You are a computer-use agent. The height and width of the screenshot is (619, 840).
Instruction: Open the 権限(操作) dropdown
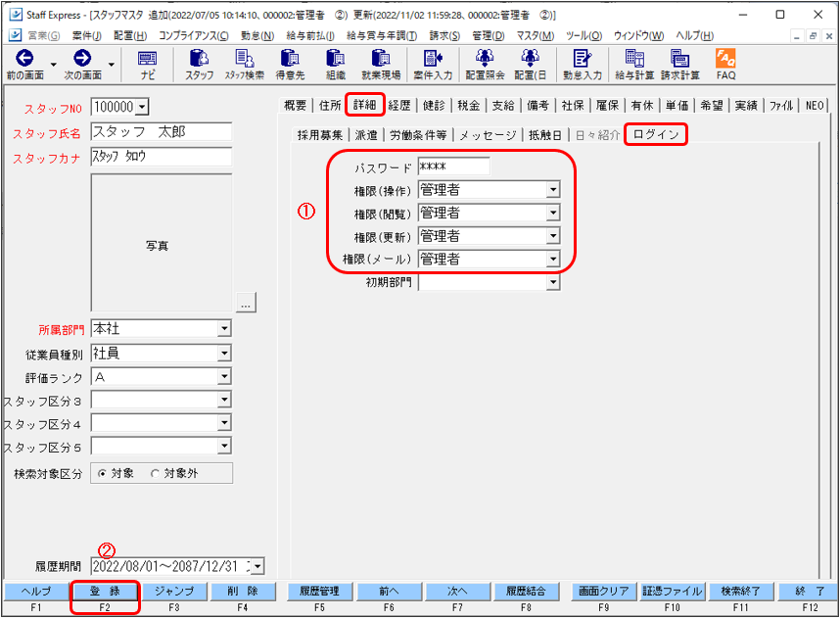pos(553,190)
